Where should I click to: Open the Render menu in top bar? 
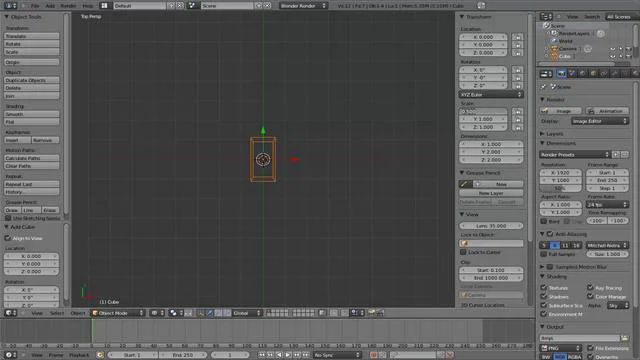68,6
